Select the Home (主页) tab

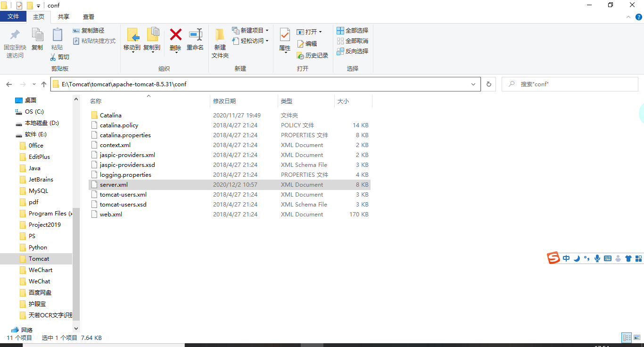(x=39, y=17)
